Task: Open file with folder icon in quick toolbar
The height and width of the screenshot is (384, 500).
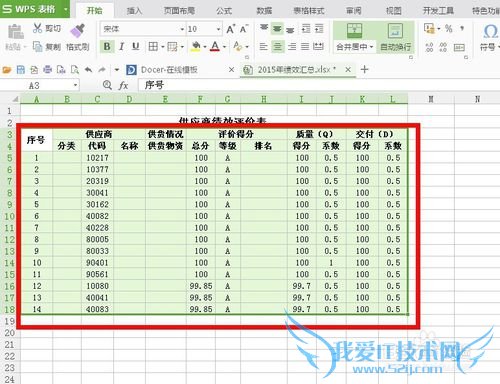Action: (7, 70)
